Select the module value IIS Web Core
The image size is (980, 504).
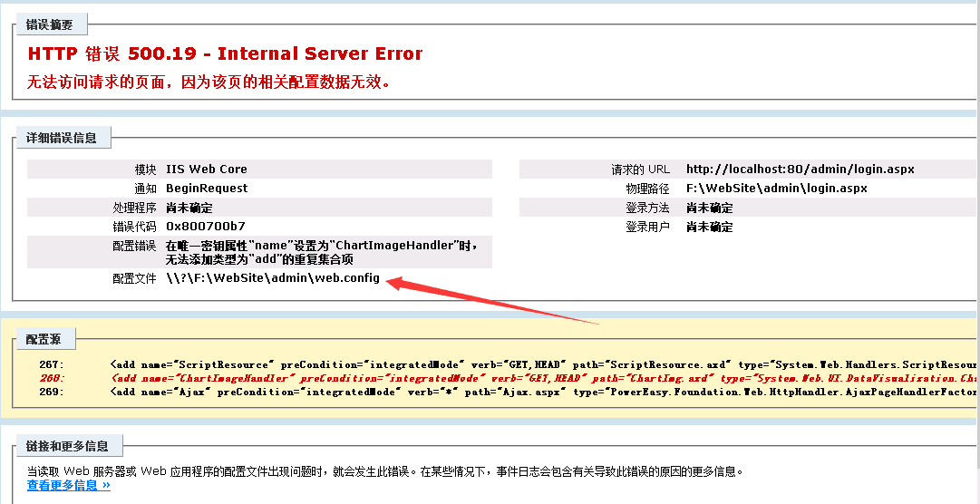tap(207, 170)
